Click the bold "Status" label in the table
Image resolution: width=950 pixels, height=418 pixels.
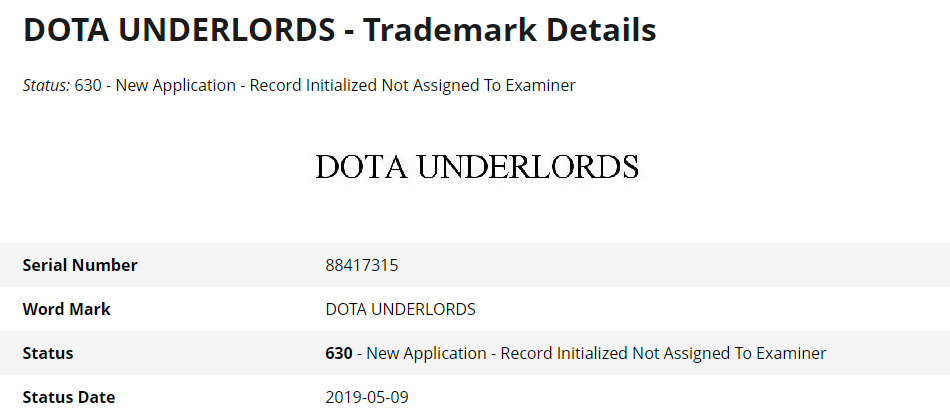coord(48,353)
